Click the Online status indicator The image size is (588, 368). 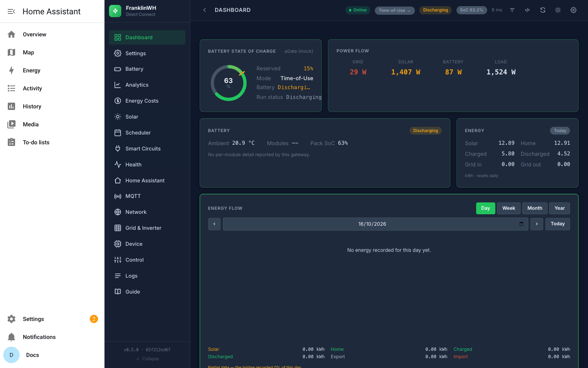pyautogui.click(x=358, y=10)
